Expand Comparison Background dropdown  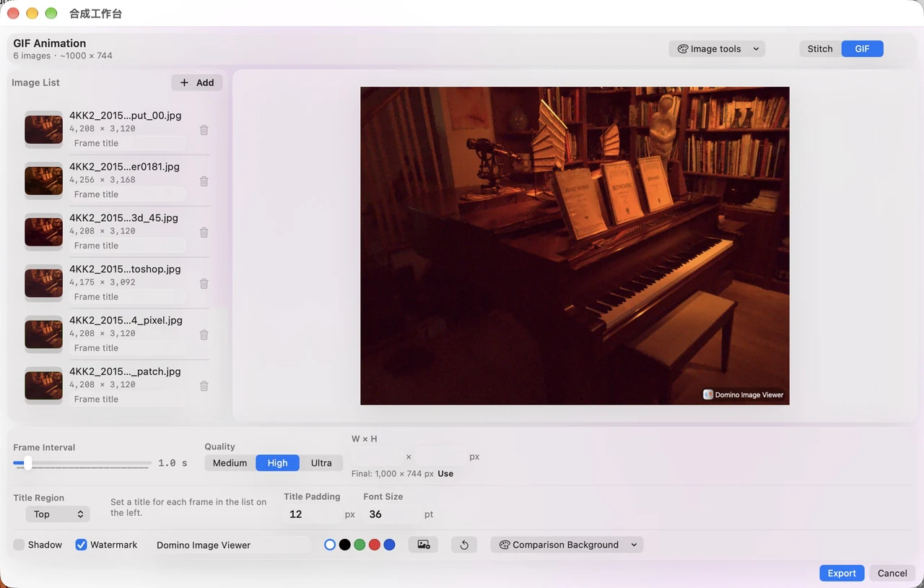[x=567, y=545]
